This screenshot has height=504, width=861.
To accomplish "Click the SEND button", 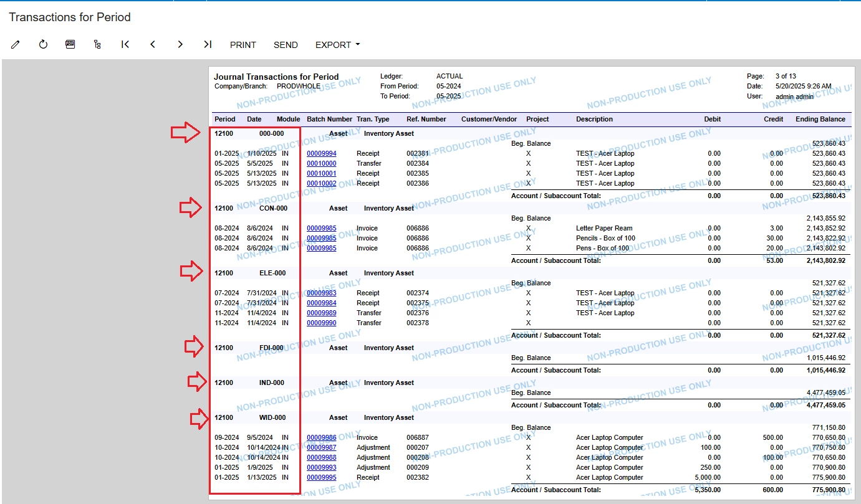I will 286,45.
